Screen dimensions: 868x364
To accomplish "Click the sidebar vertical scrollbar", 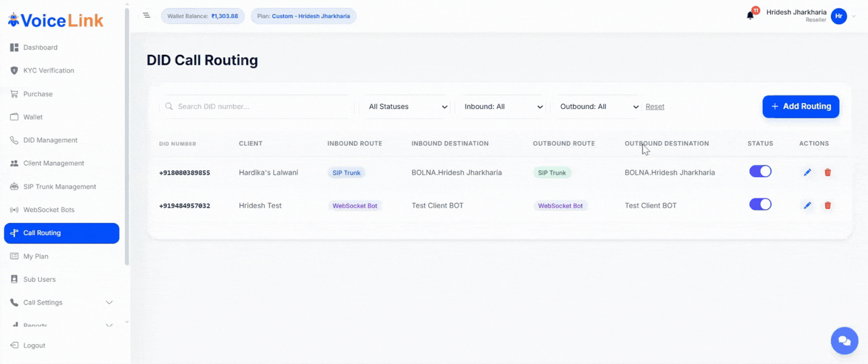I will click(127, 136).
